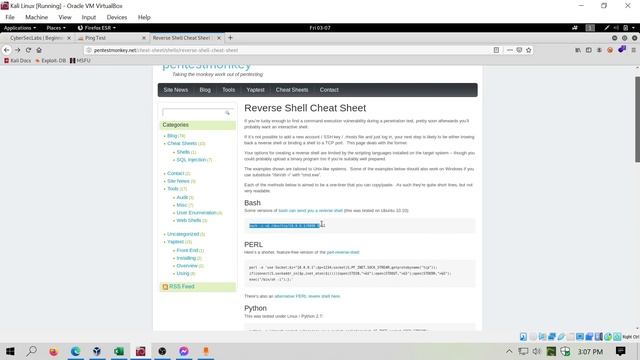Open the orange extension icon in toolbar

tap(610, 50)
